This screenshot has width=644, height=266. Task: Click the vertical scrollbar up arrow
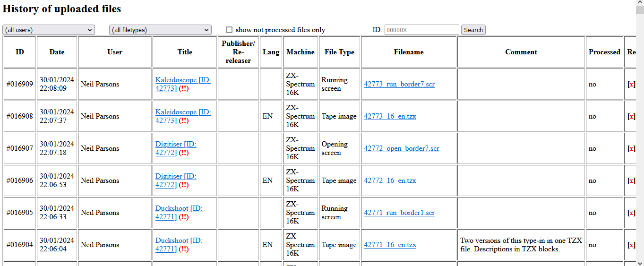tap(640, 4)
